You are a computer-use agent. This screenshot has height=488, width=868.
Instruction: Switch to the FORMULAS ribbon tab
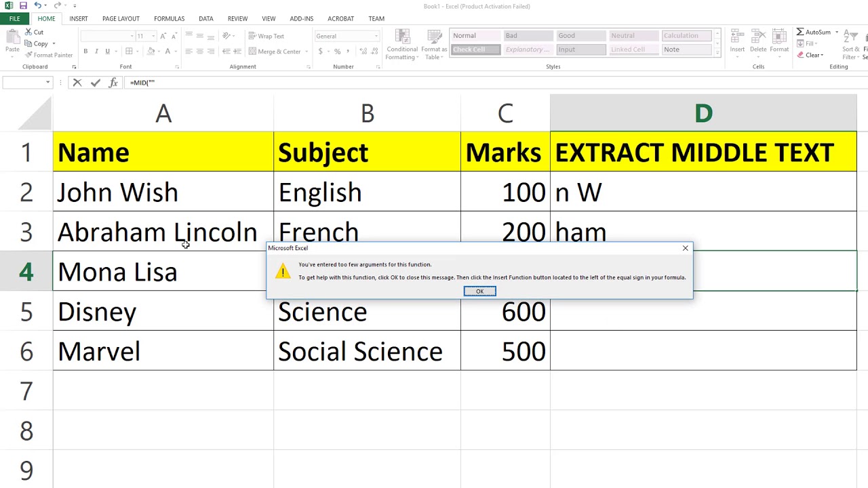coord(169,18)
